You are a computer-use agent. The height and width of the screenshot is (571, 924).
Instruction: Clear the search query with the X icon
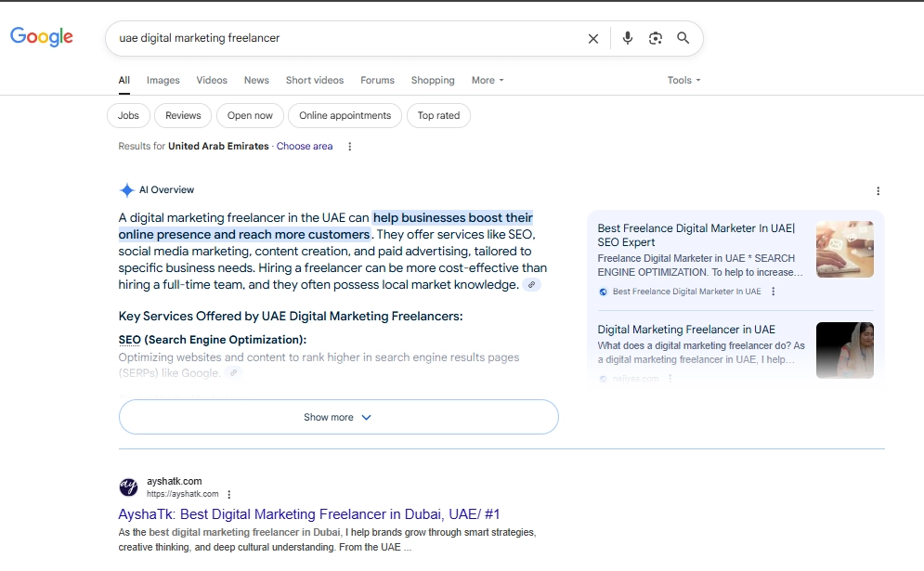(593, 38)
